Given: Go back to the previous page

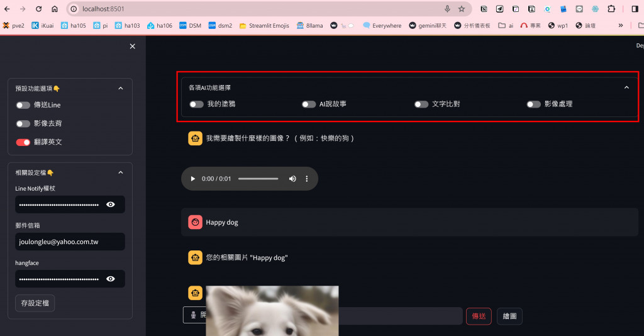Looking at the screenshot, I should [7, 9].
